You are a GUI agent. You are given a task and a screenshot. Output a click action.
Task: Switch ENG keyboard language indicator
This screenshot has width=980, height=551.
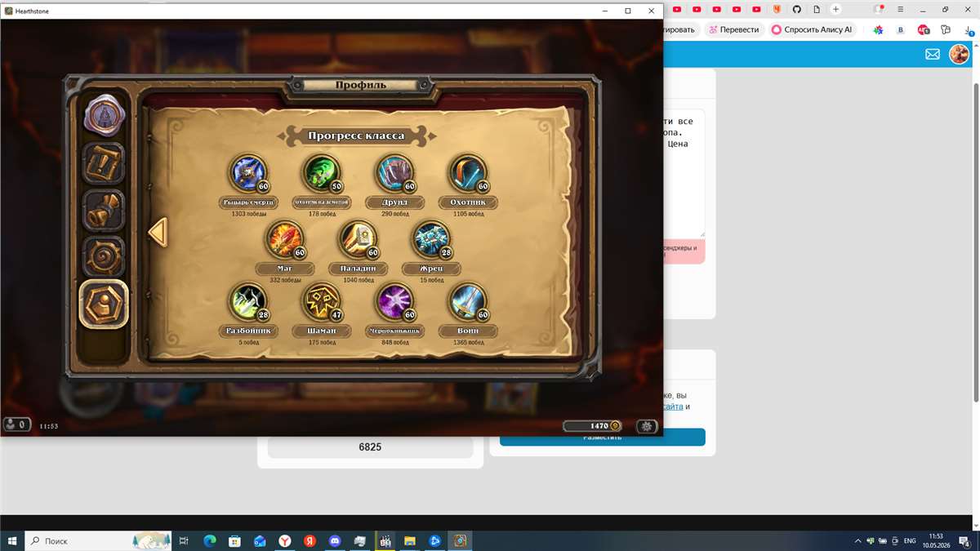(910, 540)
